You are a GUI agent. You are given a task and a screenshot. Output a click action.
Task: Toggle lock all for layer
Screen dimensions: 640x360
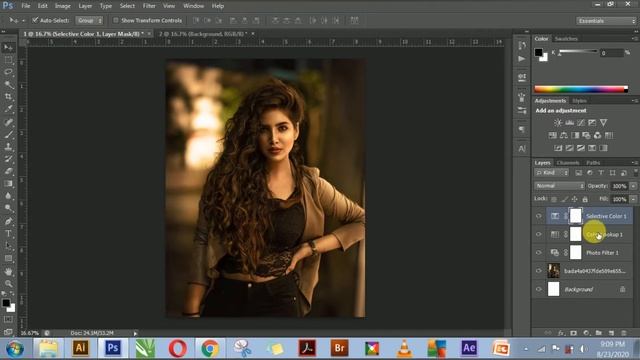coord(585,199)
